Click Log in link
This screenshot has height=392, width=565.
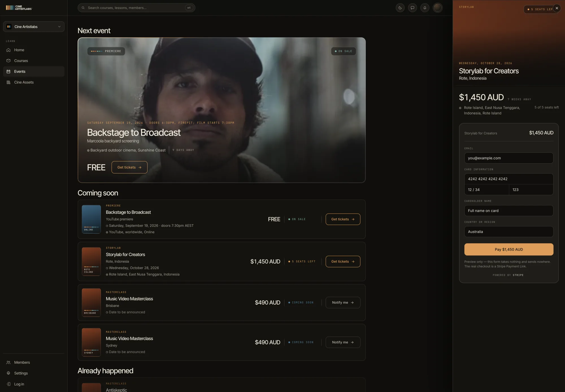click(x=34, y=384)
